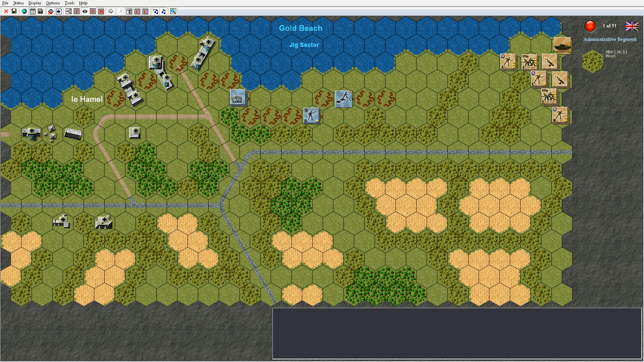This screenshot has height=362, width=644.
Task: Click the British flag icon
Action: (632, 26)
